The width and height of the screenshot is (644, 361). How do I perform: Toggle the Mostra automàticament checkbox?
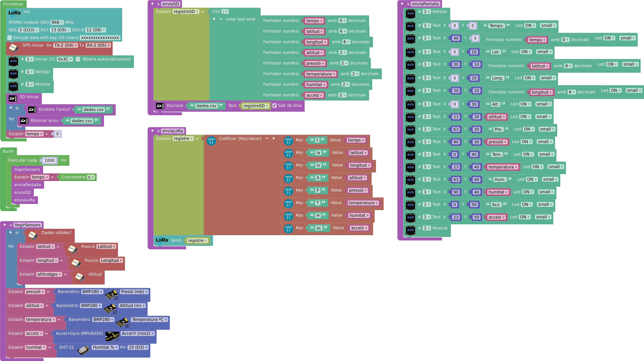pyautogui.click(x=78, y=59)
